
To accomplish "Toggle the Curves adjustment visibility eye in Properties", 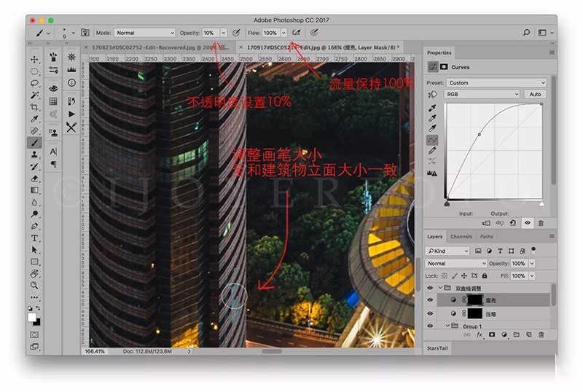I will (x=527, y=223).
